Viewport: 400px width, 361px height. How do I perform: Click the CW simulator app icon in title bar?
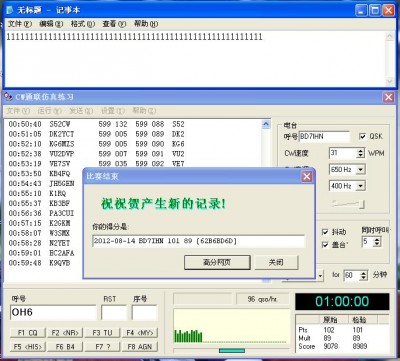(8, 97)
